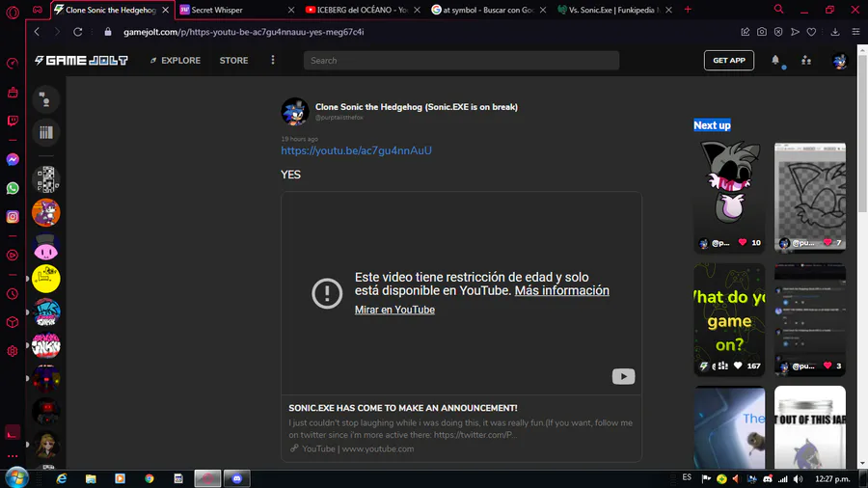The height and width of the screenshot is (488, 868).
Task: Open Discord from taskbar
Action: [237, 478]
